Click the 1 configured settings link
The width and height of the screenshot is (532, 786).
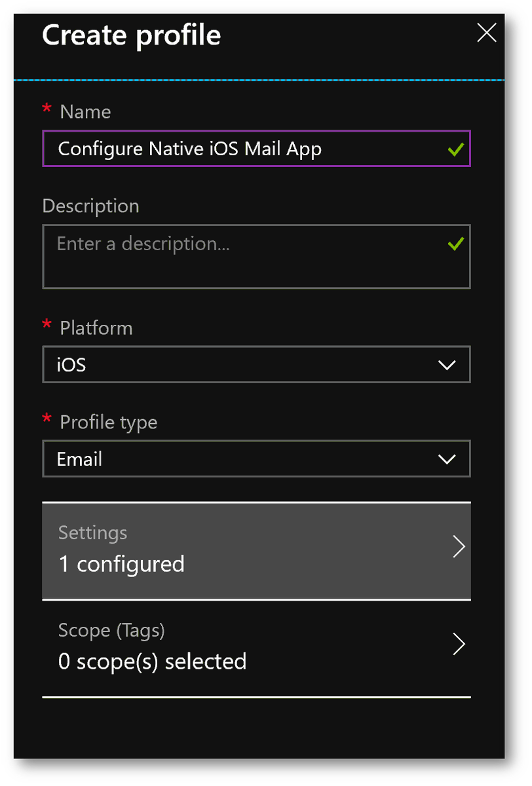122,564
